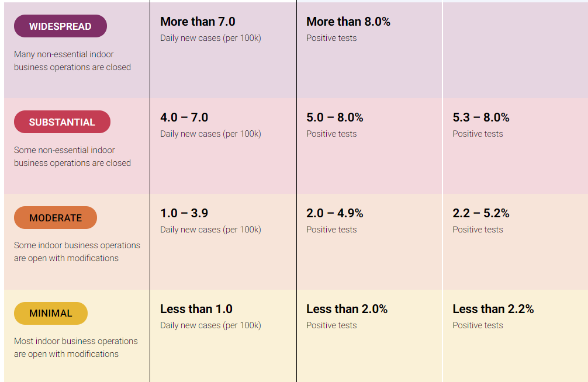Click the "5.3 – 8.0%" value
The height and width of the screenshot is (382, 588).
[481, 117]
